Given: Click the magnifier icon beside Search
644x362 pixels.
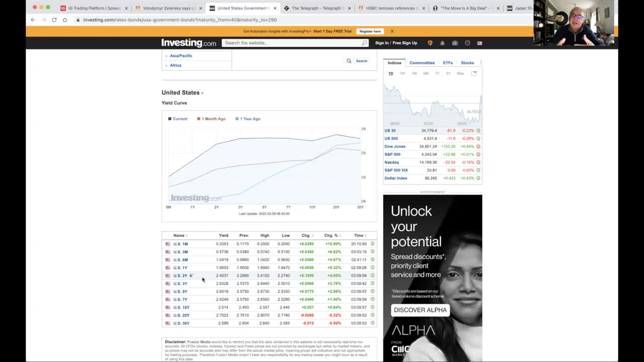Looking at the screenshot, I should pyautogui.click(x=349, y=61).
